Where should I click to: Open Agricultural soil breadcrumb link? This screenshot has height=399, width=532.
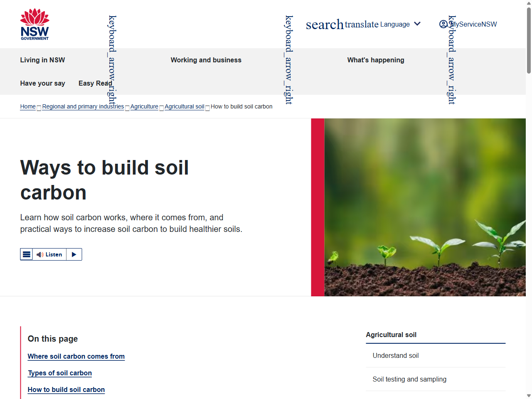tap(185, 106)
